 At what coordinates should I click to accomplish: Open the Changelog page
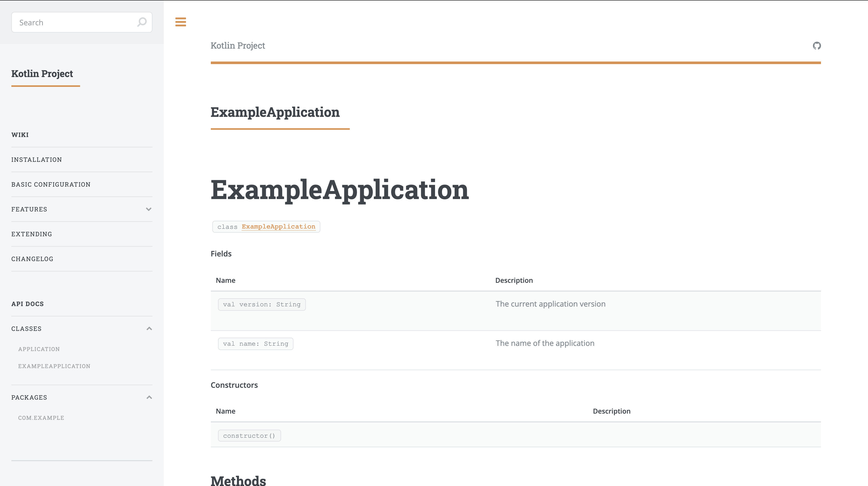tap(32, 259)
